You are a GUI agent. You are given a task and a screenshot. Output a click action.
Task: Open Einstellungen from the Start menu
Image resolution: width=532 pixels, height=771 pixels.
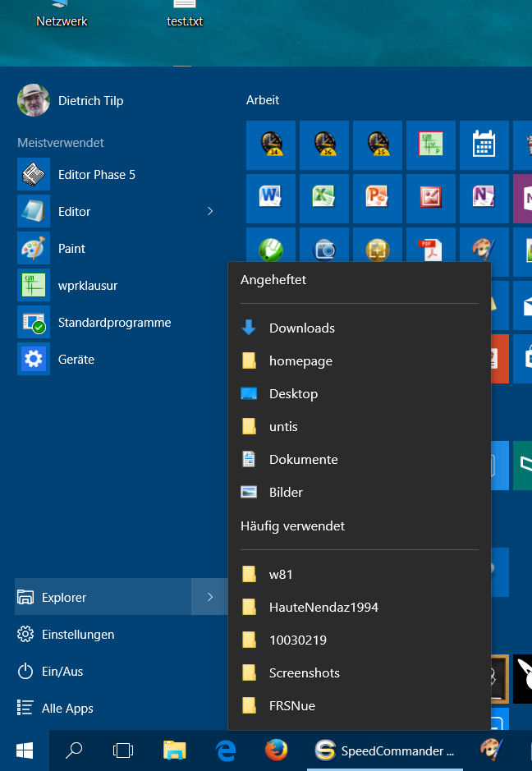click(78, 635)
